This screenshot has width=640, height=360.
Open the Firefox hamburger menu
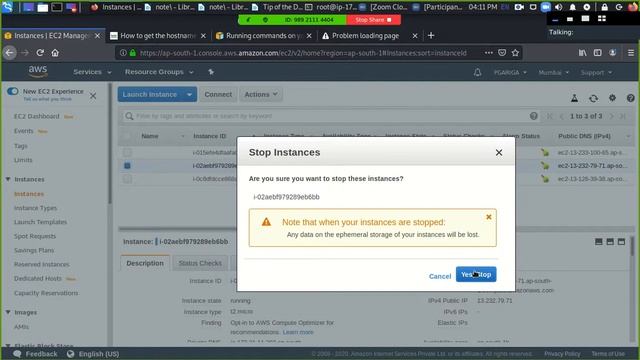tap(631, 53)
